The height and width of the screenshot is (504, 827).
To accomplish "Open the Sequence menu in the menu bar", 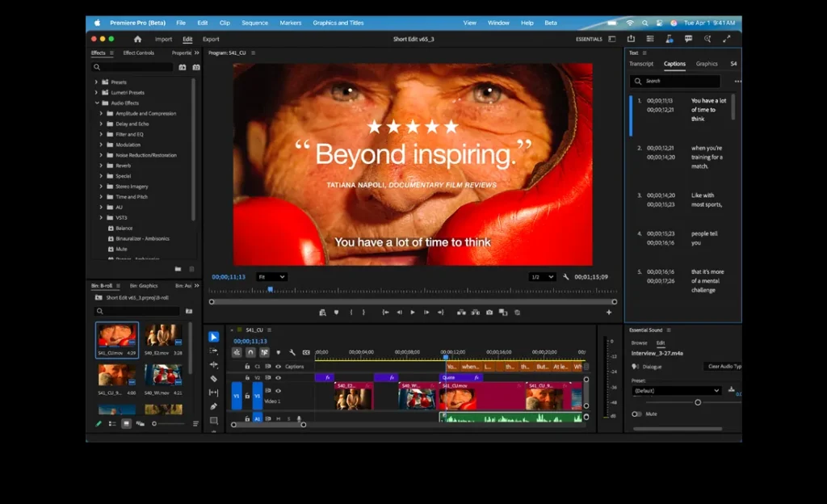I will 254,23.
